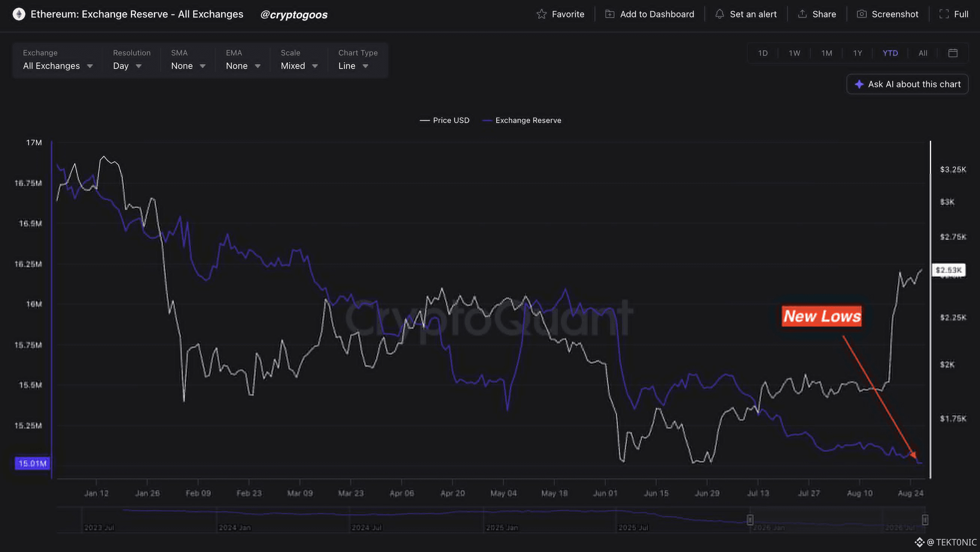Toggle the Exchange Reserve legend series
The width and height of the screenshot is (980, 552).
521,120
